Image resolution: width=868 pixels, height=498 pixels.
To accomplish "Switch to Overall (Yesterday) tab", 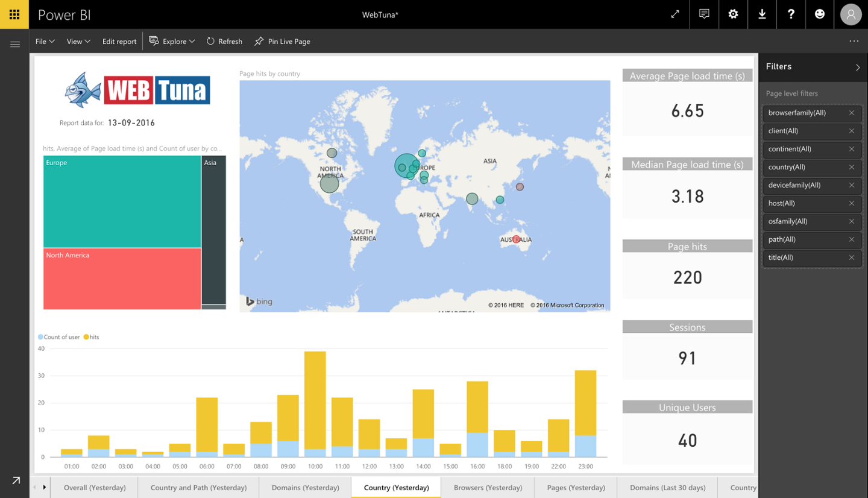I will pos(95,487).
